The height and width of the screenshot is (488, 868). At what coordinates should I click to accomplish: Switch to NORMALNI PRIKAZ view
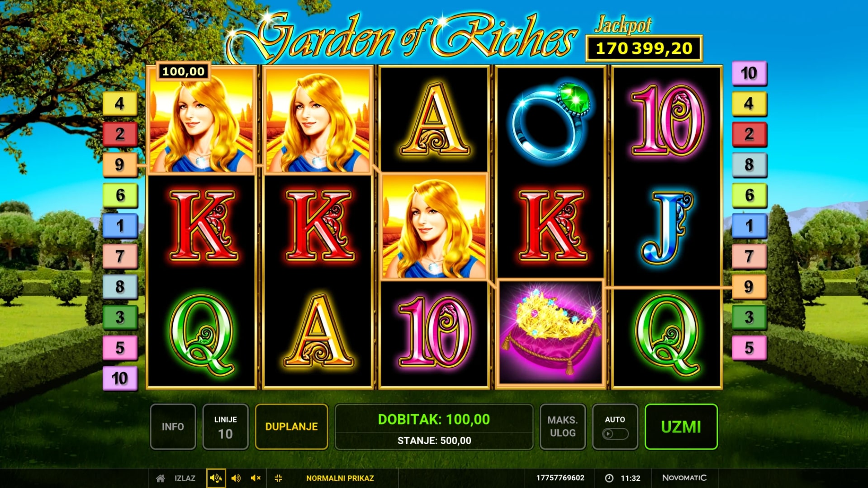click(340, 478)
